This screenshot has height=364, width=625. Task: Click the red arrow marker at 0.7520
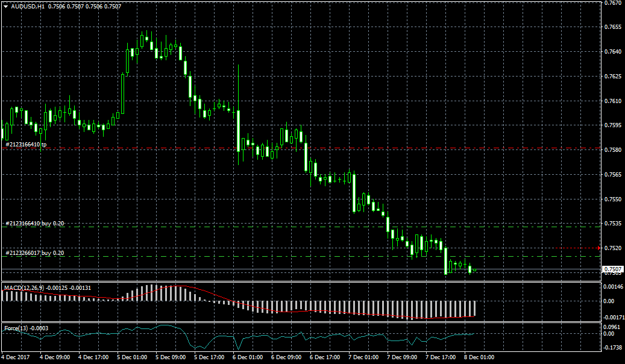pos(598,248)
